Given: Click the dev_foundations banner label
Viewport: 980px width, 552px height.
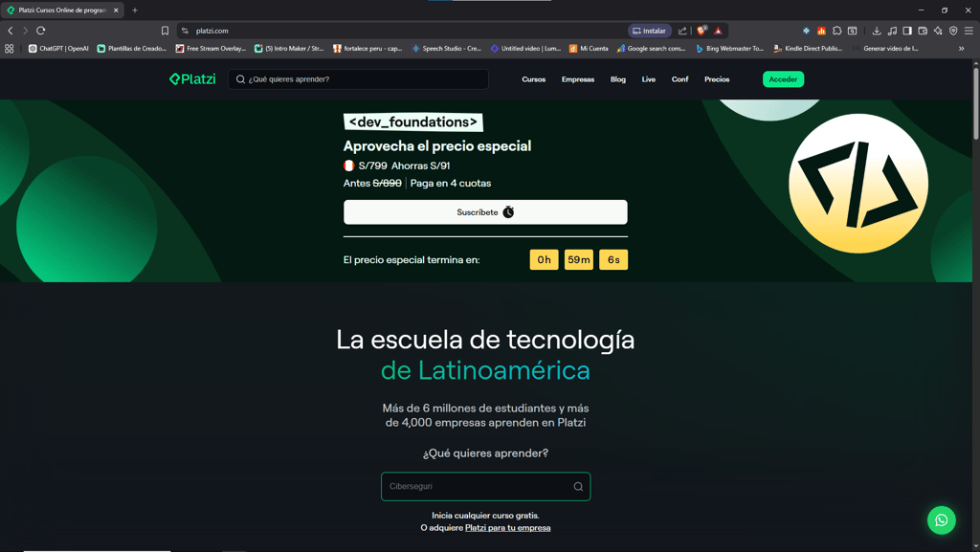Looking at the screenshot, I should point(413,122).
